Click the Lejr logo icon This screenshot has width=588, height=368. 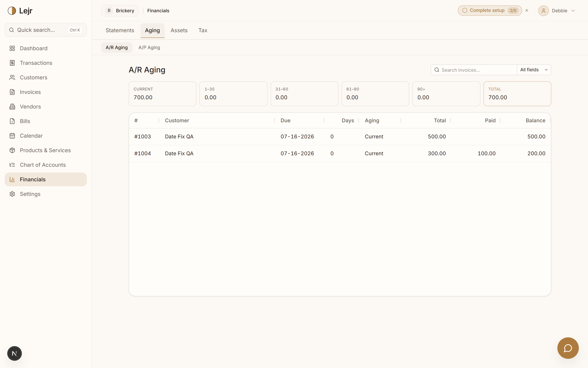click(x=12, y=11)
